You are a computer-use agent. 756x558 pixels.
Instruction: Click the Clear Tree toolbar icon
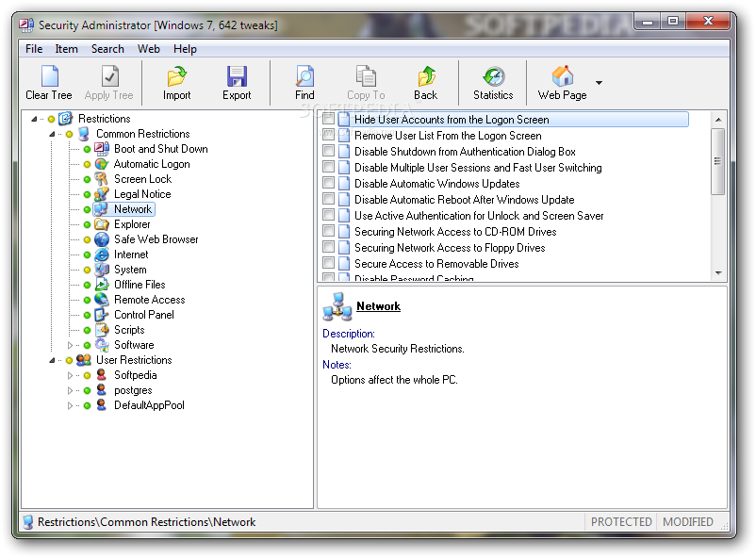(x=49, y=76)
